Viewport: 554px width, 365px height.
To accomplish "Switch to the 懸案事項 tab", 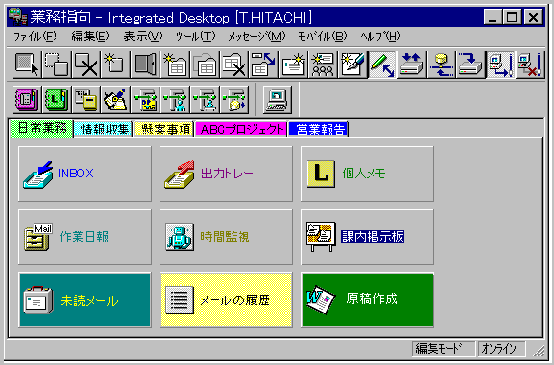I will [x=164, y=129].
